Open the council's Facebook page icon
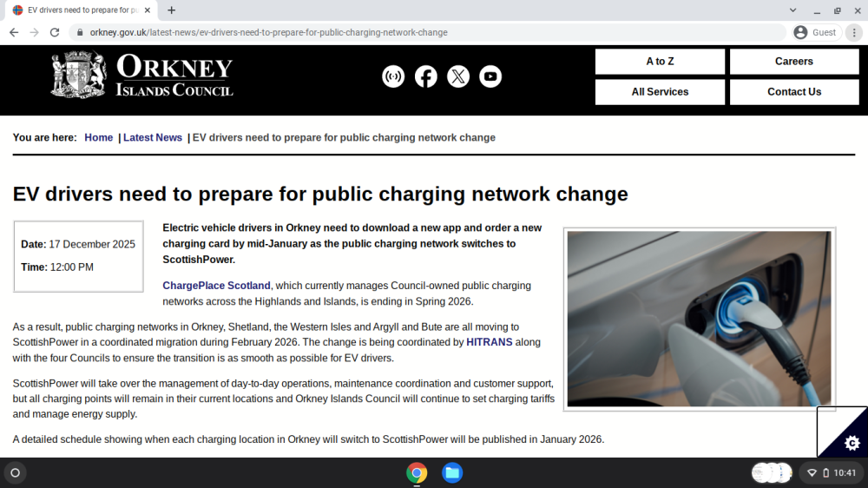 (x=425, y=76)
